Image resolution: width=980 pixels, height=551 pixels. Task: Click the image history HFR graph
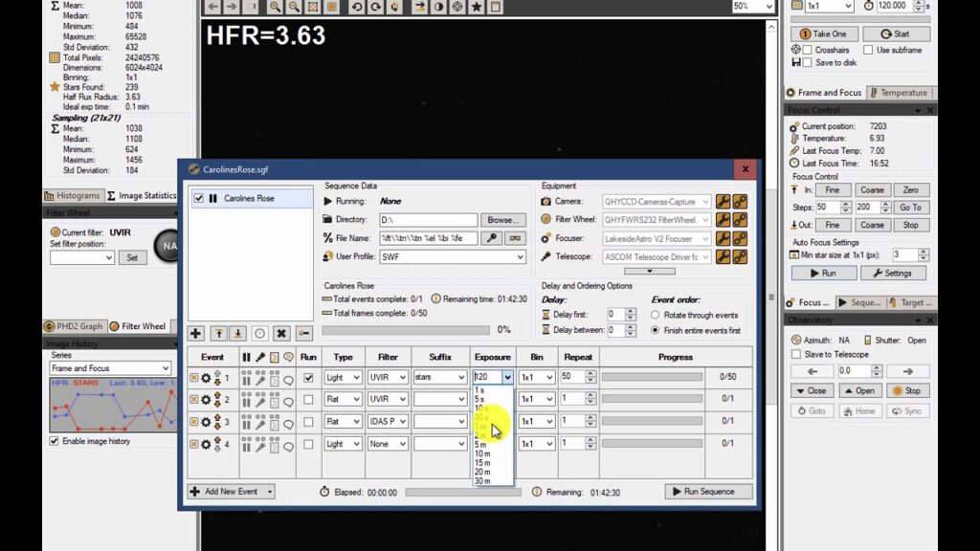pos(113,406)
